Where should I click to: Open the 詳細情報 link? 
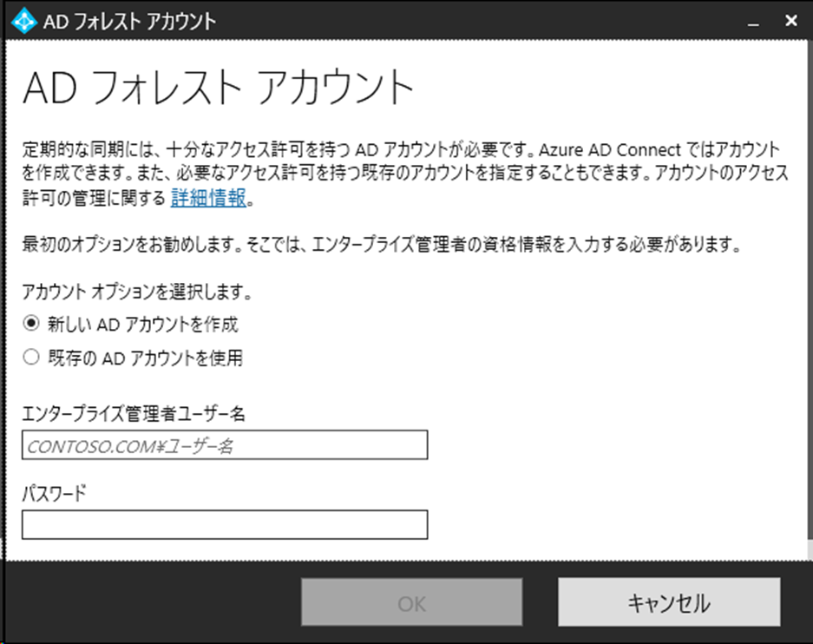click(x=208, y=198)
